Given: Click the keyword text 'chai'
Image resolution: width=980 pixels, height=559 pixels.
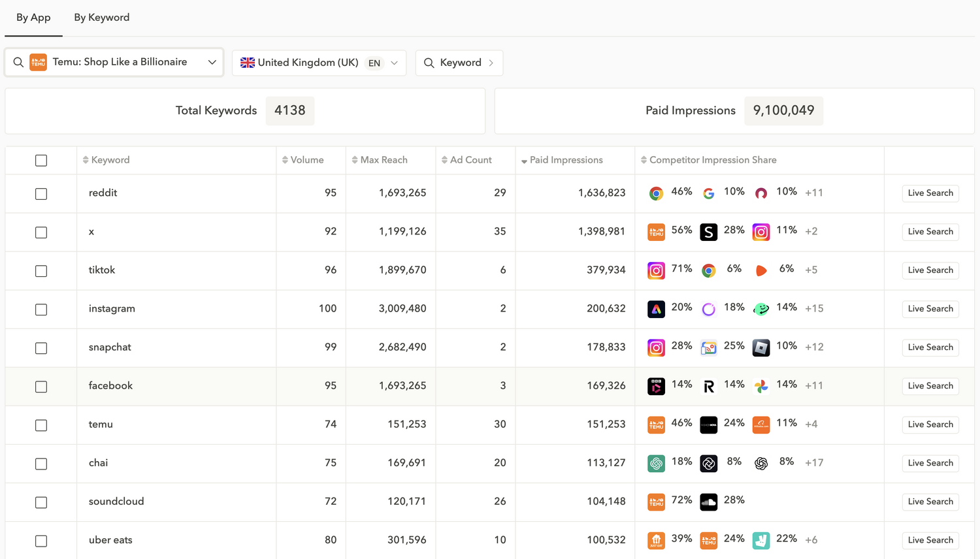Looking at the screenshot, I should point(98,463).
